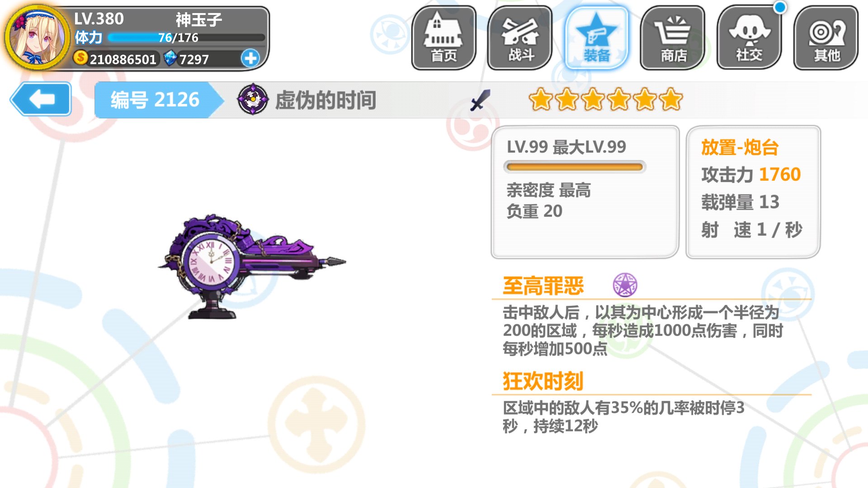Screen dimensions: 868x488
Task: Open the 社交 social icon
Action: coord(750,38)
